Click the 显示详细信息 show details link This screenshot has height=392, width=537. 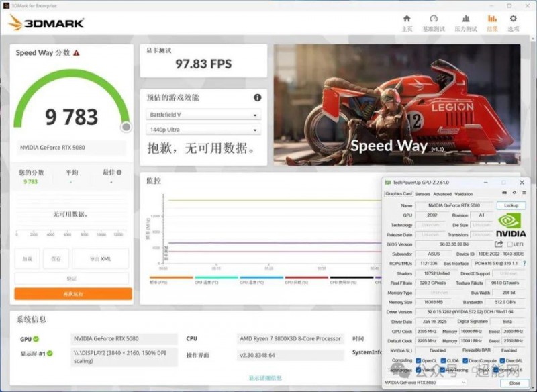265,378
